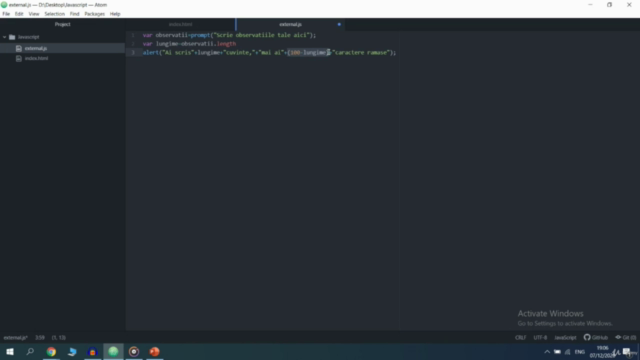Select index.html in the project tree
640x360 pixels.
coord(36,58)
